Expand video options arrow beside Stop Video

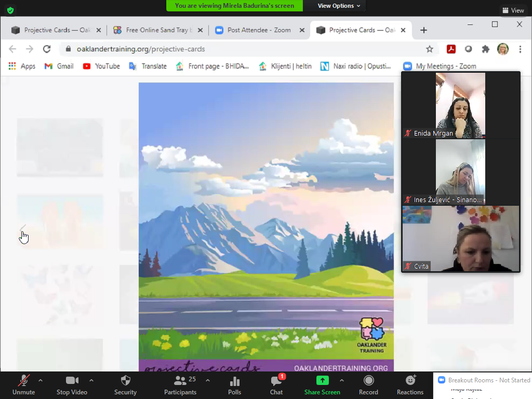tap(91, 380)
